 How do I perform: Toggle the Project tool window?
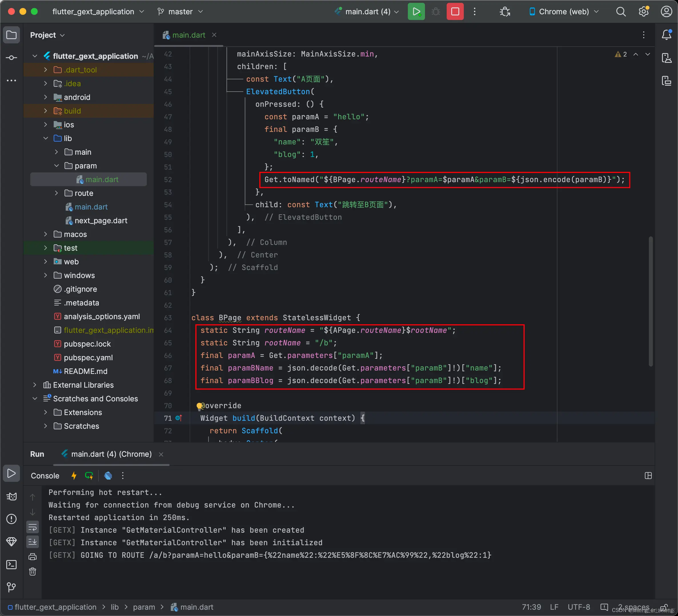coord(11,35)
